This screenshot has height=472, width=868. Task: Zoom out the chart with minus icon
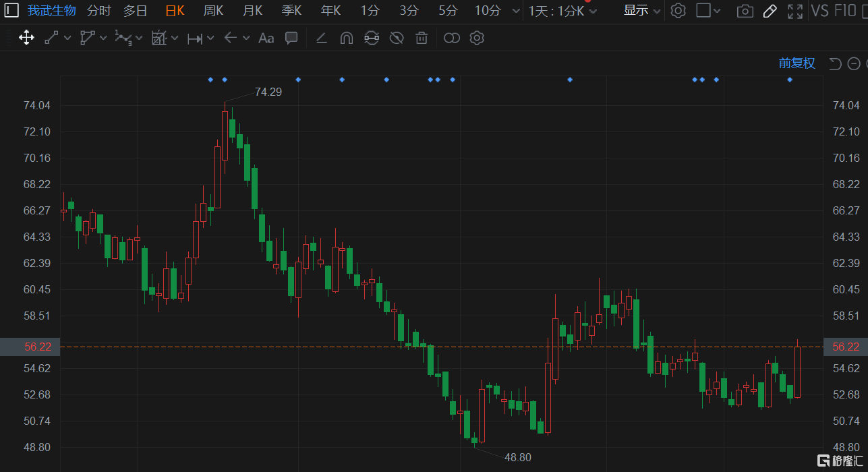coord(854,63)
